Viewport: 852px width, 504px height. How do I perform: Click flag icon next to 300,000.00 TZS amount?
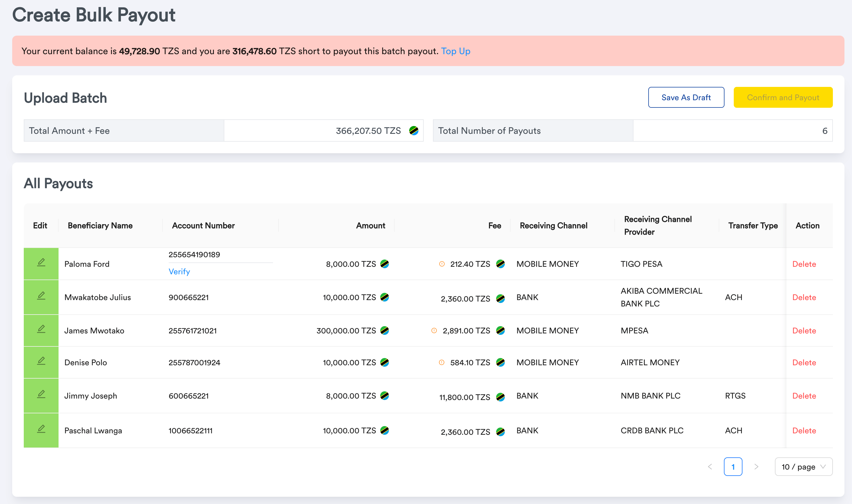tap(385, 330)
